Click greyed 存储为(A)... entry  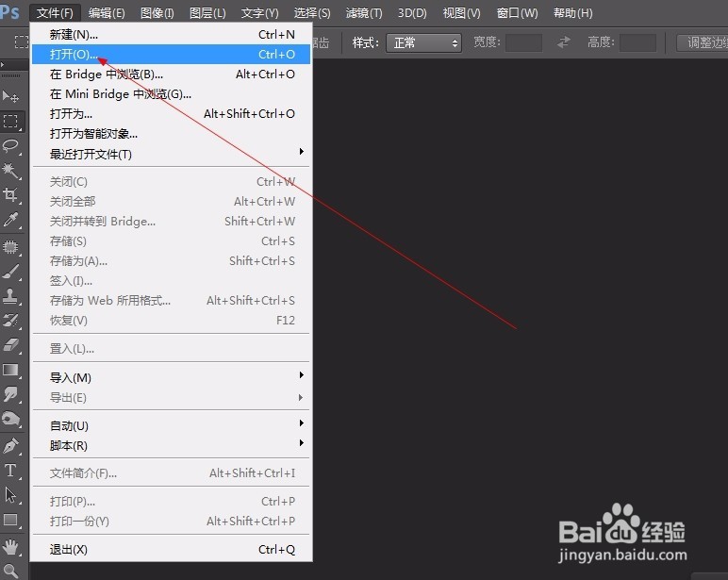point(172,261)
